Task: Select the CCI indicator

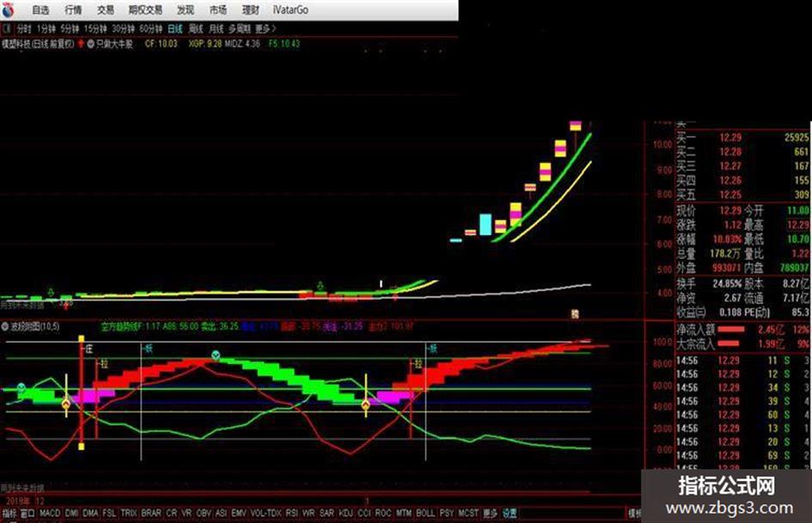Action: click(x=364, y=514)
